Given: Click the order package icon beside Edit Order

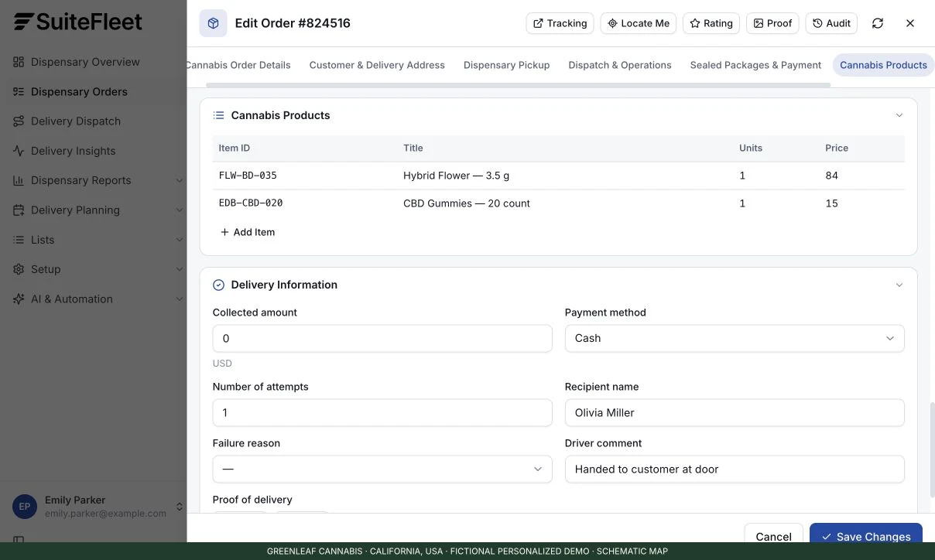Looking at the screenshot, I should click(213, 23).
